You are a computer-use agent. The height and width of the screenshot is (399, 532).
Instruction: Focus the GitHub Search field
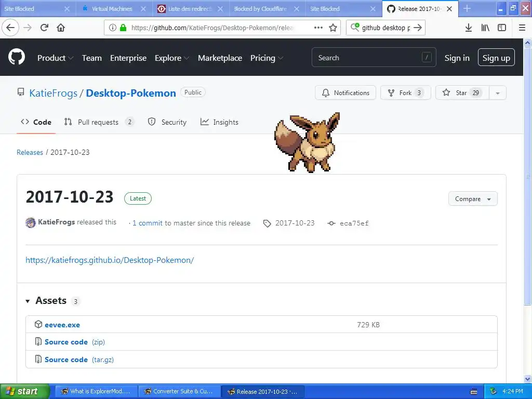[374, 57]
